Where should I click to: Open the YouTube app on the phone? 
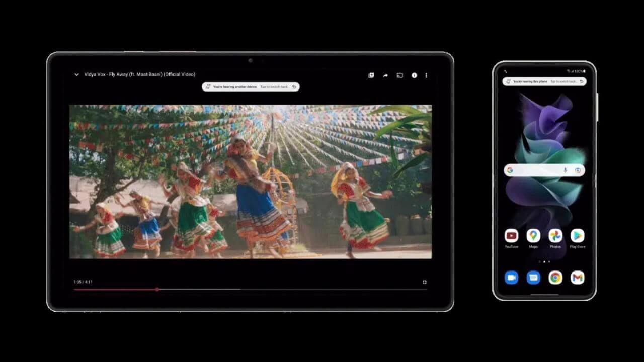click(511, 236)
